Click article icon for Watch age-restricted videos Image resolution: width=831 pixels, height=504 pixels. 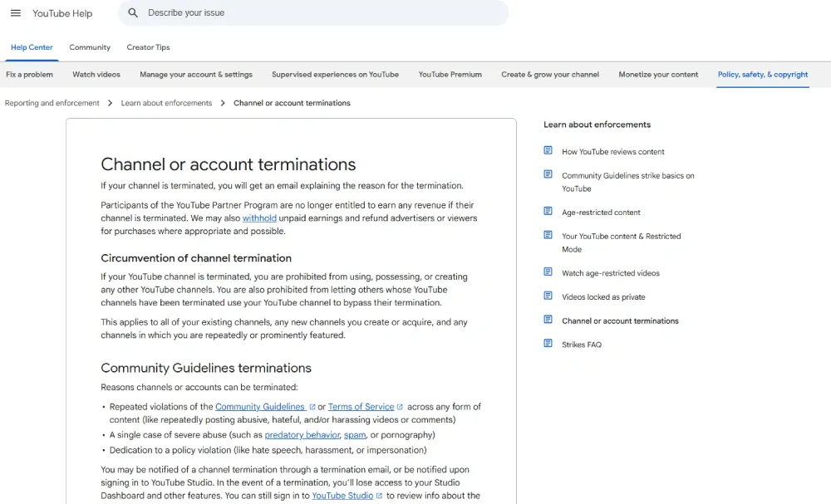click(548, 272)
